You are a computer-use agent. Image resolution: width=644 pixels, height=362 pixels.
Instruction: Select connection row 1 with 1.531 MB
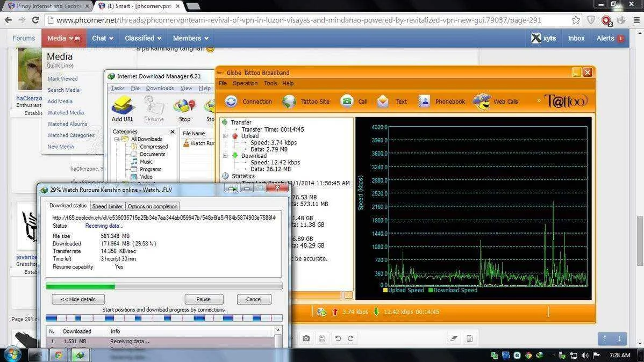point(160,342)
